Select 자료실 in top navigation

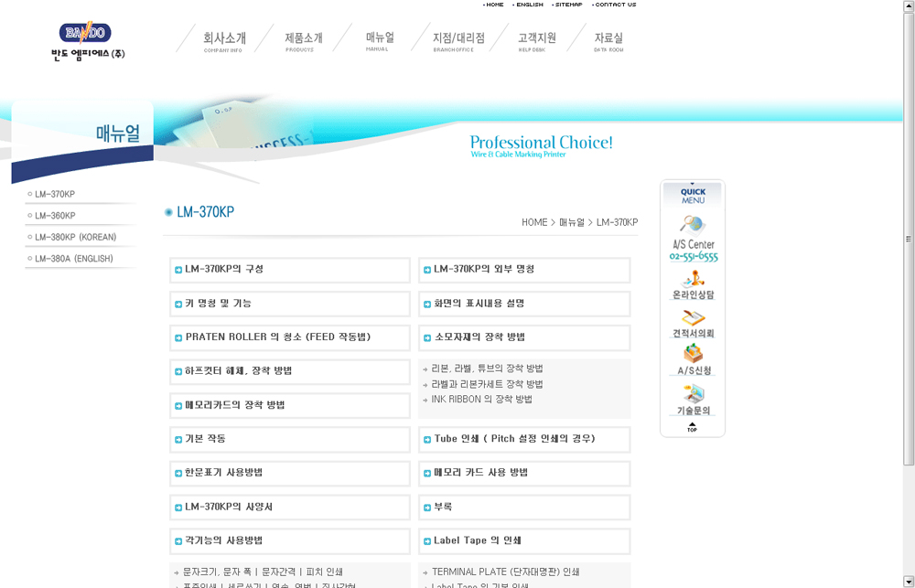(x=608, y=39)
